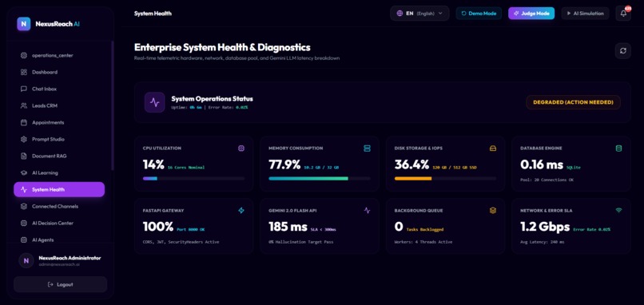Click the globe icon in language selector
This screenshot has width=644, height=305.
coord(400,14)
